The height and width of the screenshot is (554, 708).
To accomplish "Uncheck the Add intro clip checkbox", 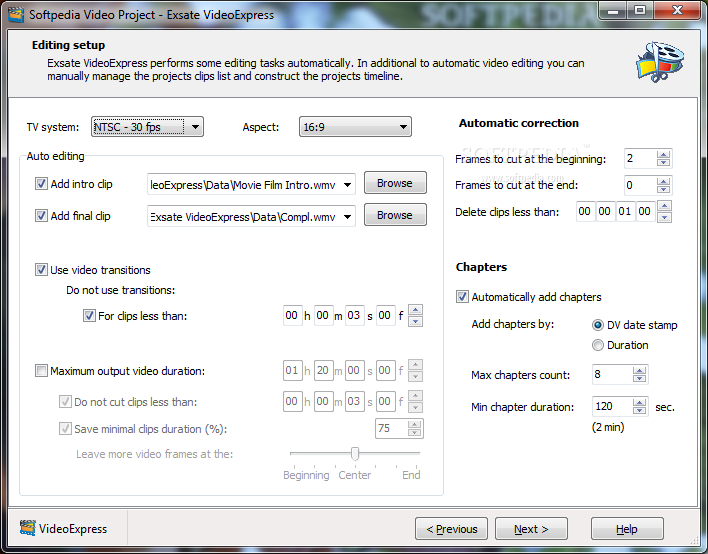I will click(41, 184).
